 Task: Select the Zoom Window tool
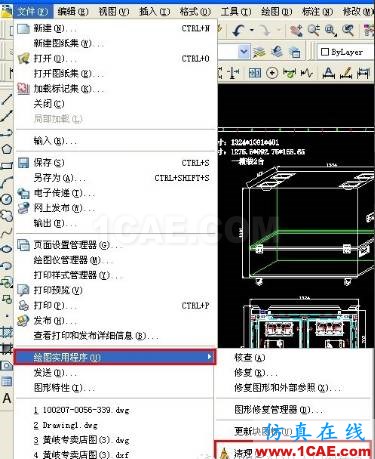coord(331,30)
